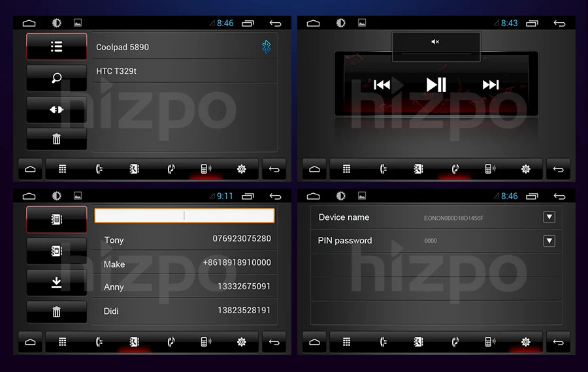Toggle play/pause in music player
Screen dimensions: 588x372
(x=436, y=85)
